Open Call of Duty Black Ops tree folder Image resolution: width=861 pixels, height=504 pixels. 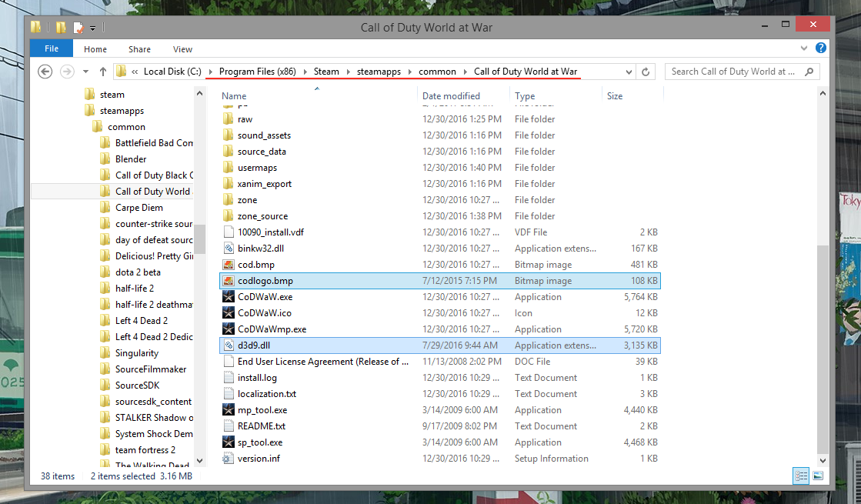pos(154,175)
